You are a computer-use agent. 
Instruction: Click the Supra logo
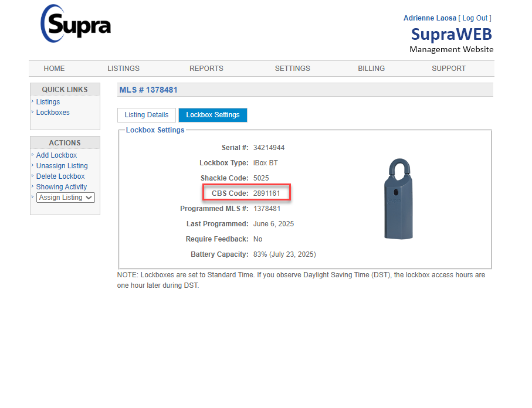(76, 23)
